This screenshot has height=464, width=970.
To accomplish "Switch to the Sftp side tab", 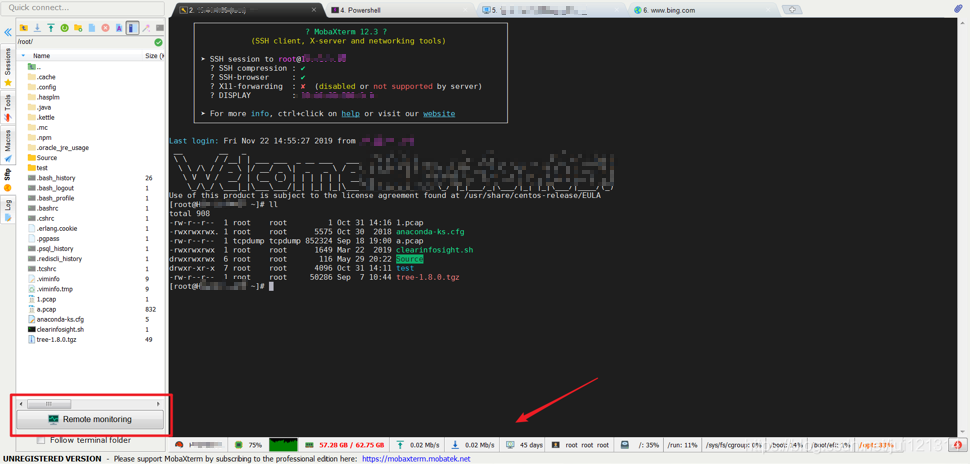I will pos(8,179).
